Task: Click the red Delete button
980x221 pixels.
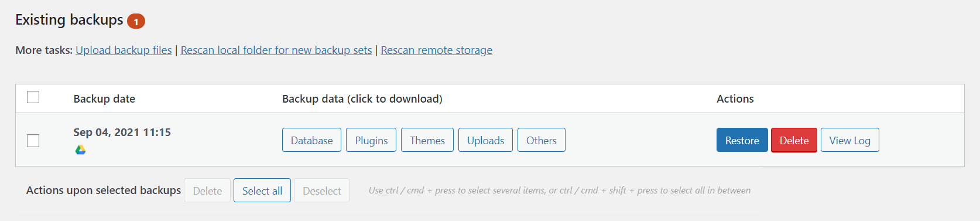Action: (x=794, y=140)
